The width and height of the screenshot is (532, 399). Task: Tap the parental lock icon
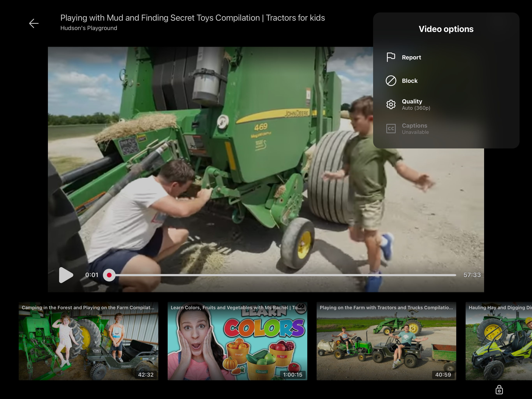pyautogui.click(x=499, y=390)
